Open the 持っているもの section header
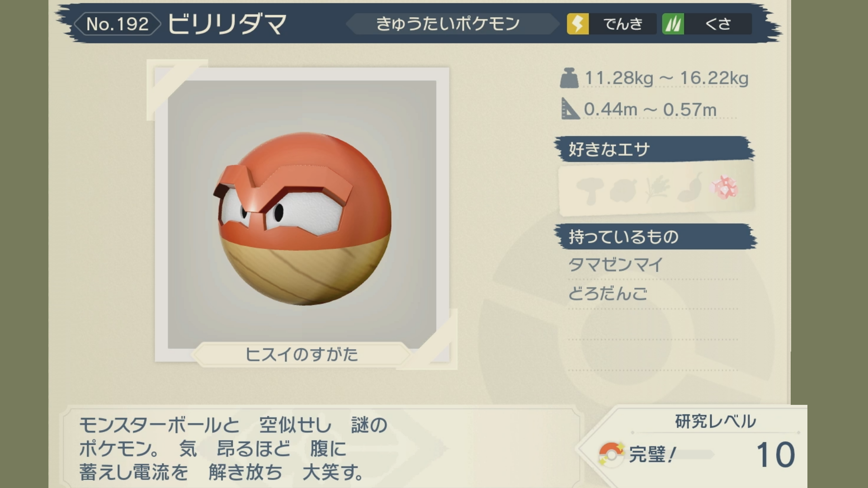This screenshot has width=868, height=488. (656, 236)
